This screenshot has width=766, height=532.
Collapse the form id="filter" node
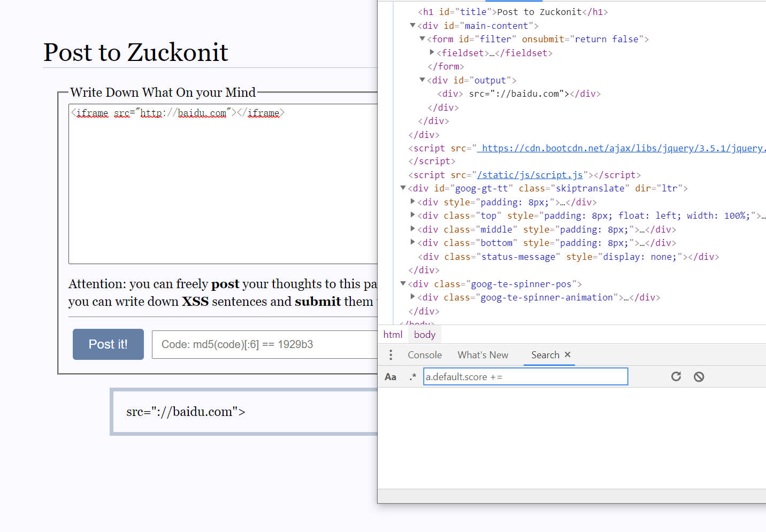(x=422, y=38)
